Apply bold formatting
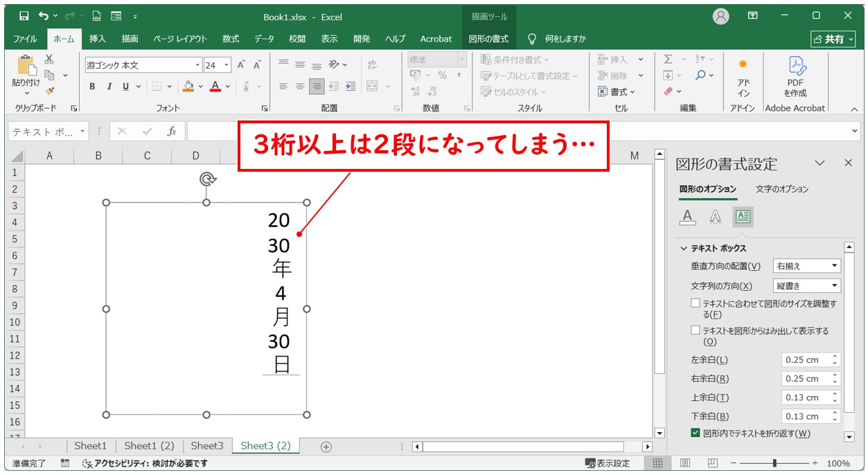 [92, 87]
